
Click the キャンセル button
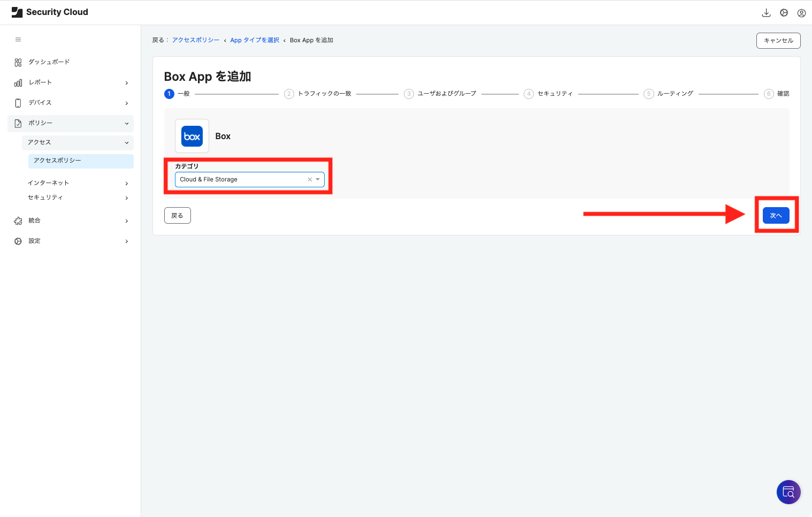pyautogui.click(x=778, y=41)
